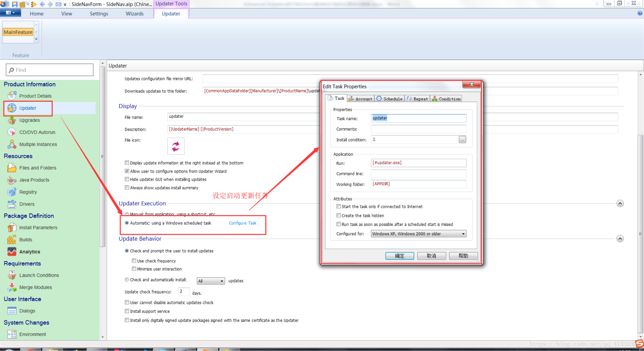This screenshot has width=644, height=351.
Task: Open the All updates dropdown
Action: point(211,281)
